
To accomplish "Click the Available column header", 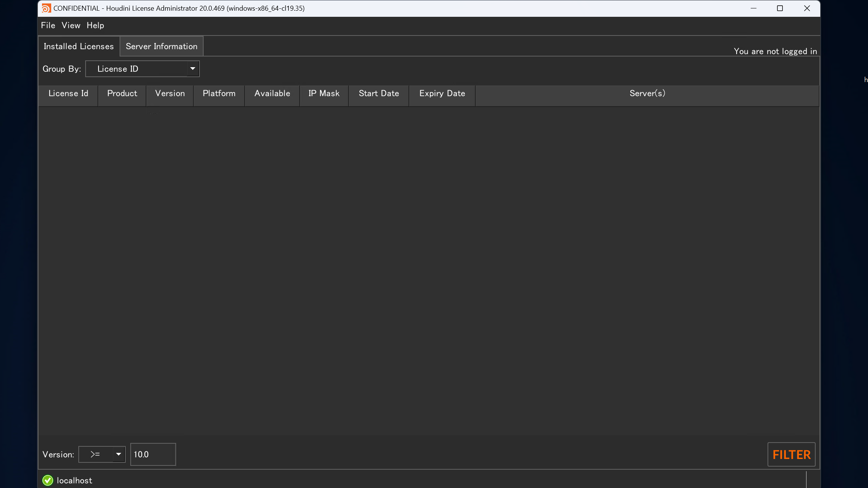I will coord(272,94).
